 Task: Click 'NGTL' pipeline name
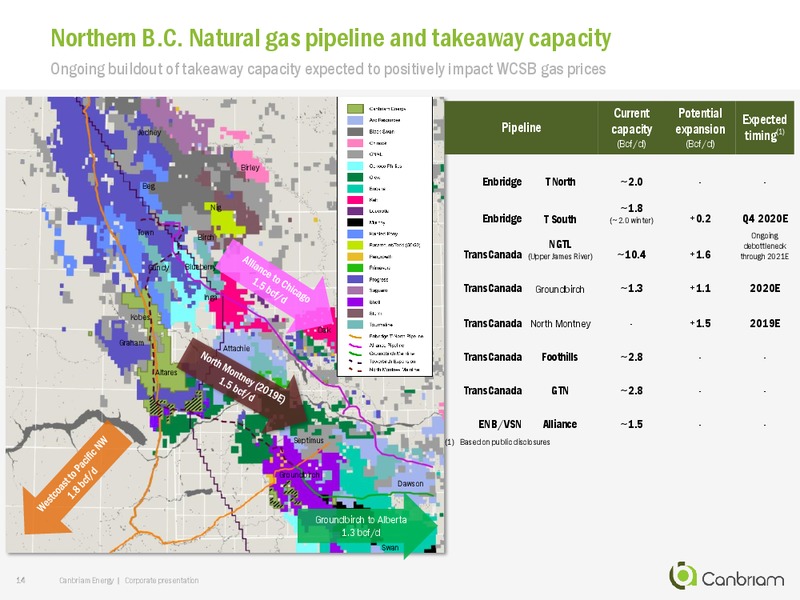click(x=560, y=245)
